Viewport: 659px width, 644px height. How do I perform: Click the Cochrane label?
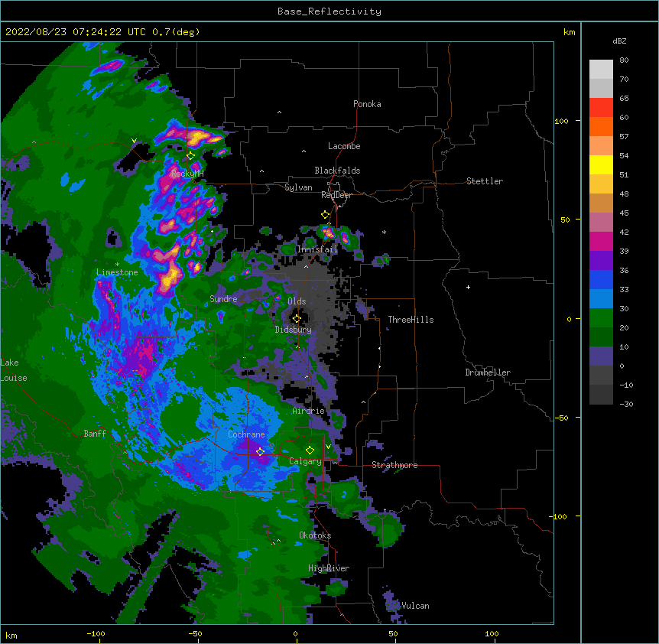[x=246, y=434]
